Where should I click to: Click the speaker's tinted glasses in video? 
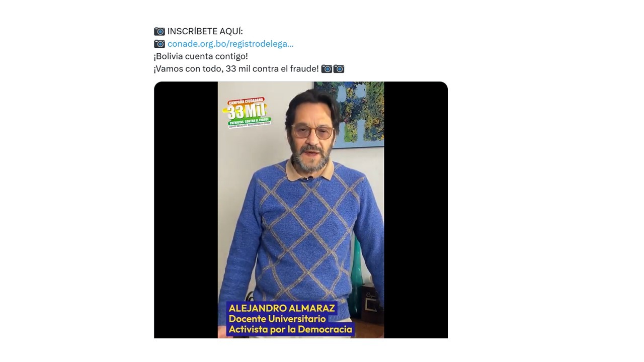(312, 132)
